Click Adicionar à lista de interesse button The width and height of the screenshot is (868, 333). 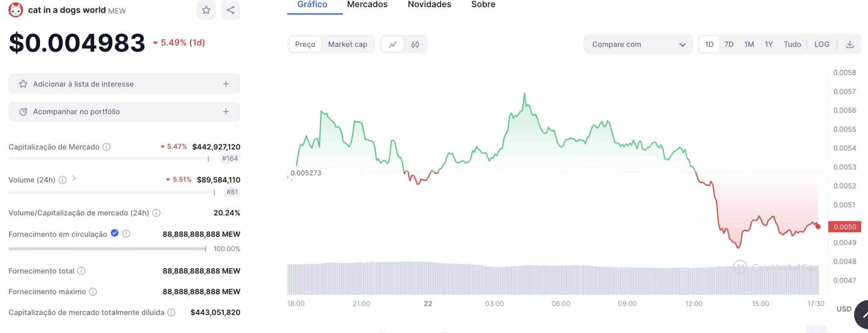click(x=124, y=84)
